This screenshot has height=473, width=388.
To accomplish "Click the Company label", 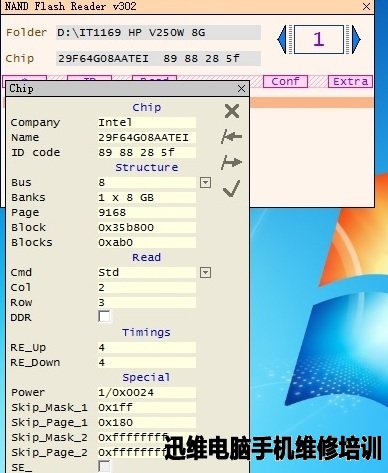I will click(35, 123).
